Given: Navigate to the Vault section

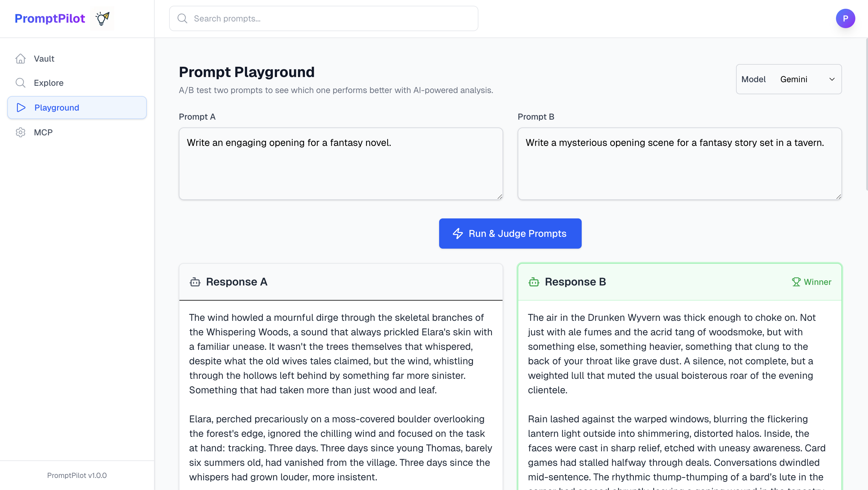Looking at the screenshot, I should click(x=44, y=58).
